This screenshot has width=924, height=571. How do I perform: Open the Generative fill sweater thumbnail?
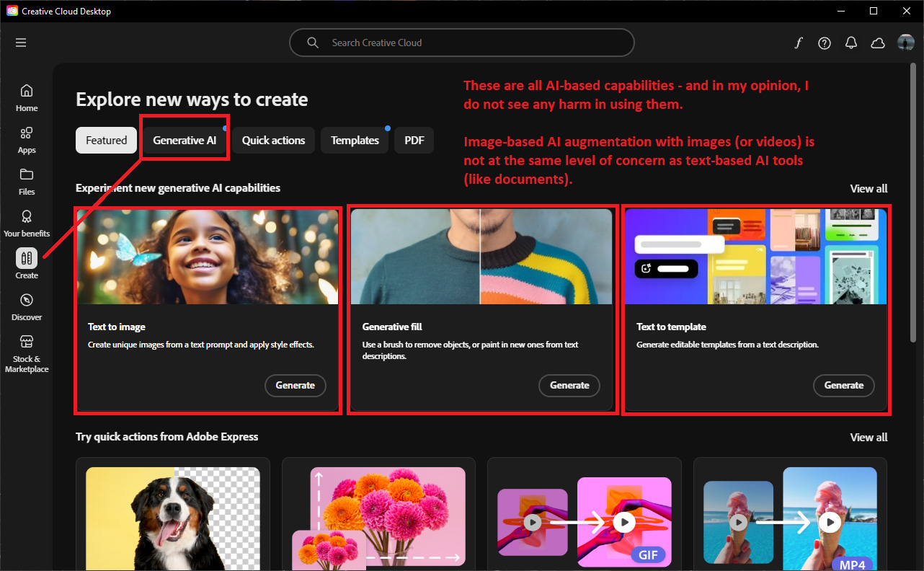[x=481, y=257]
